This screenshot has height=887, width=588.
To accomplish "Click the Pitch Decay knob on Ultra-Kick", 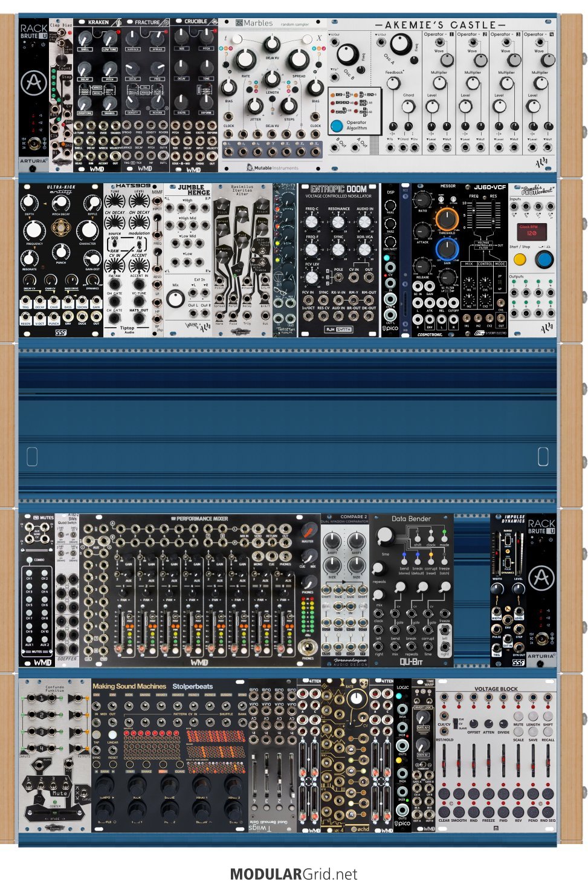I will pos(60,203).
